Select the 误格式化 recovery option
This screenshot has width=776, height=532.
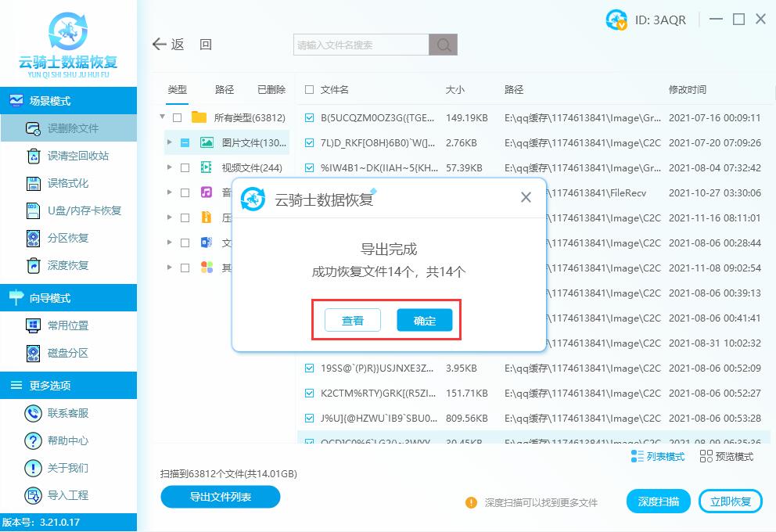click(x=68, y=182)
